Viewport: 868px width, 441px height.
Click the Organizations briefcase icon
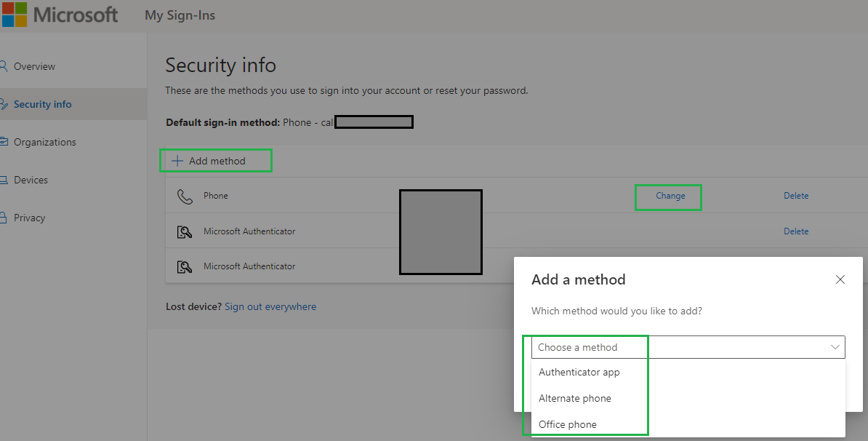(x=4, y=142)
